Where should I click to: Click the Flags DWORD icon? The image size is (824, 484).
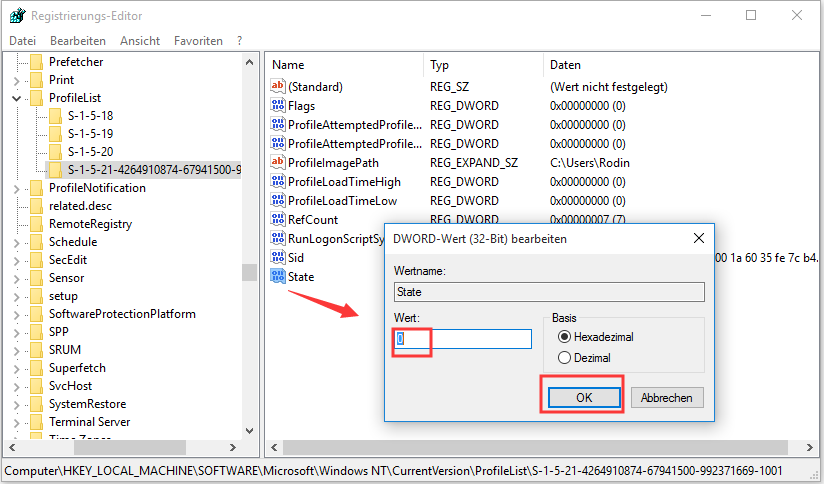coord(278,106)
